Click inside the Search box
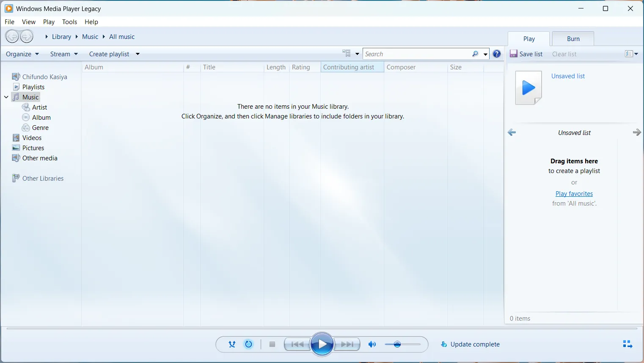The width and height of the screenshot is (644, 363). [417, 54]
